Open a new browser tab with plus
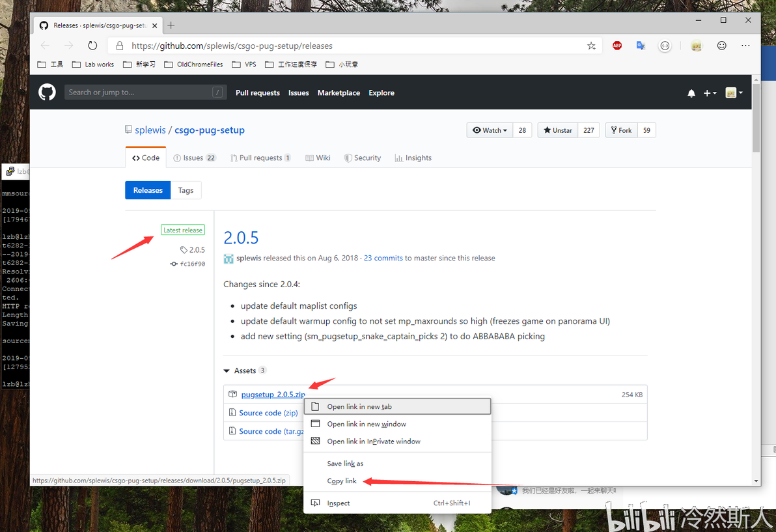Viewport: 776px width, 532px height. point(171,25)
